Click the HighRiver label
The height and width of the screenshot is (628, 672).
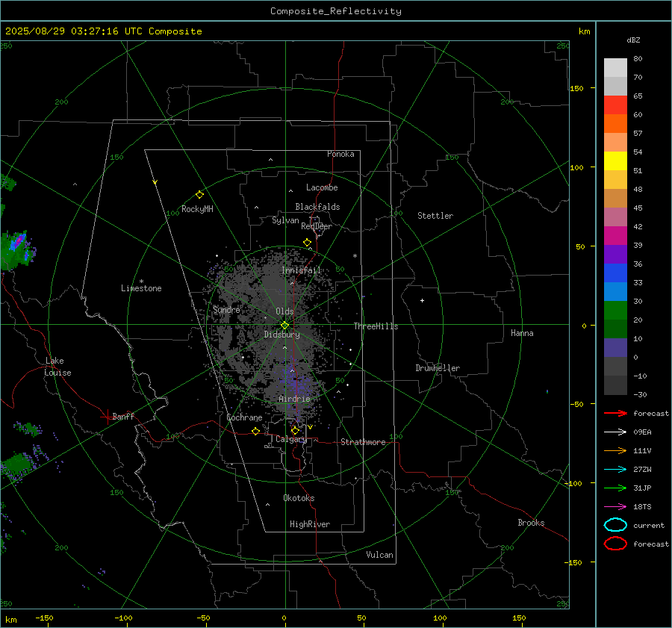point(310,524)
